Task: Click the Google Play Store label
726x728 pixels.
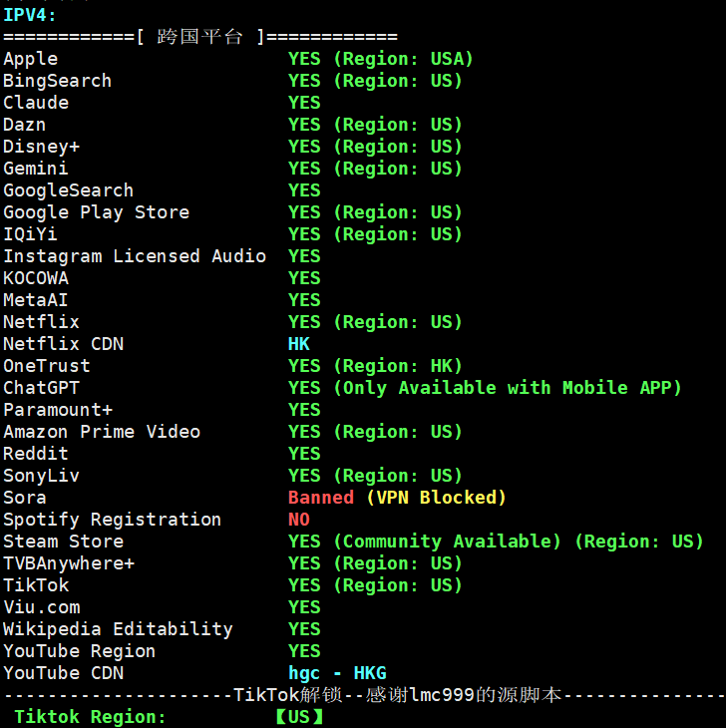Action: pyautogui.click(x=96, y=212)
